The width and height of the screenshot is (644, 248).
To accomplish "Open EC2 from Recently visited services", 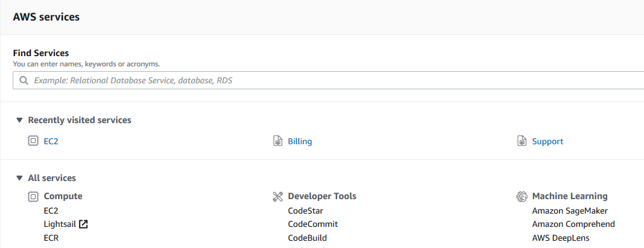I will 51,141.
